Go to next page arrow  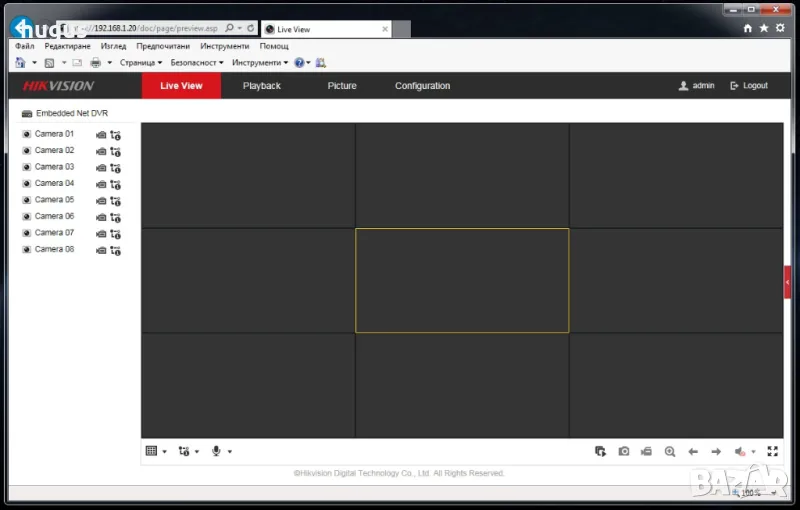[x=716, y=452]
